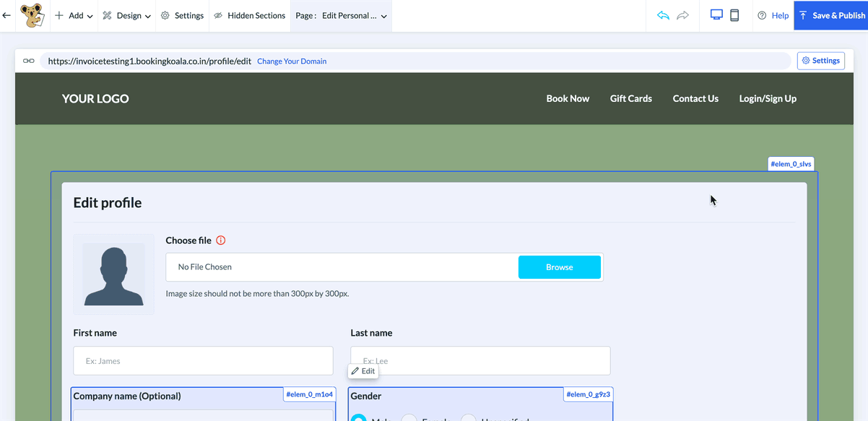Open the Add dropdown menu
This screenshot has height=421, width=868.
(x=74, y=15)
